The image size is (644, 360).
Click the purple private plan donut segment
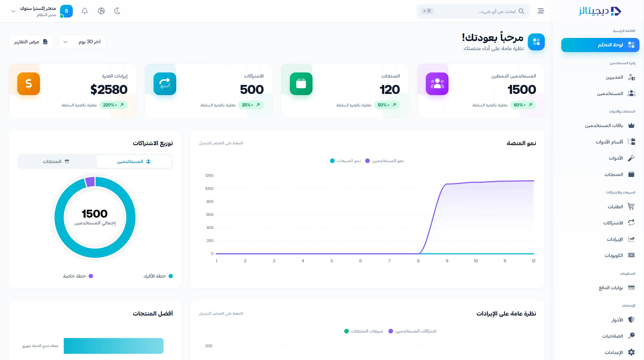point(90,182)
